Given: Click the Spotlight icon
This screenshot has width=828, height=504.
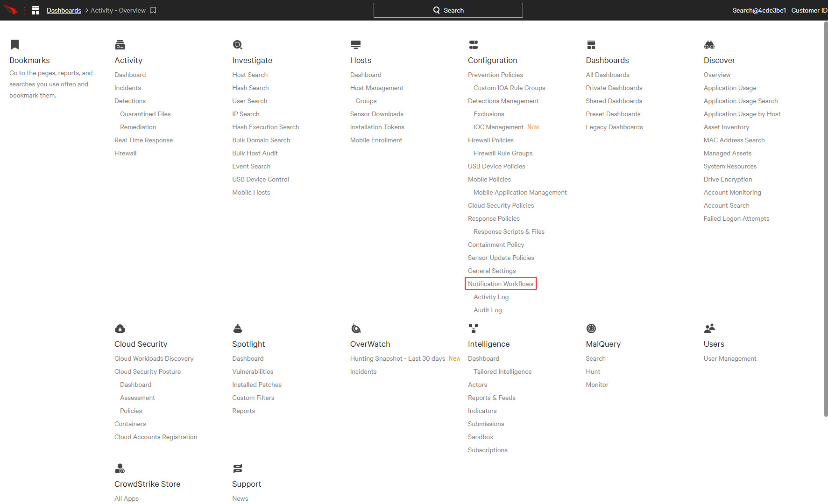Looking at the screenshot, I should point(238,329).
